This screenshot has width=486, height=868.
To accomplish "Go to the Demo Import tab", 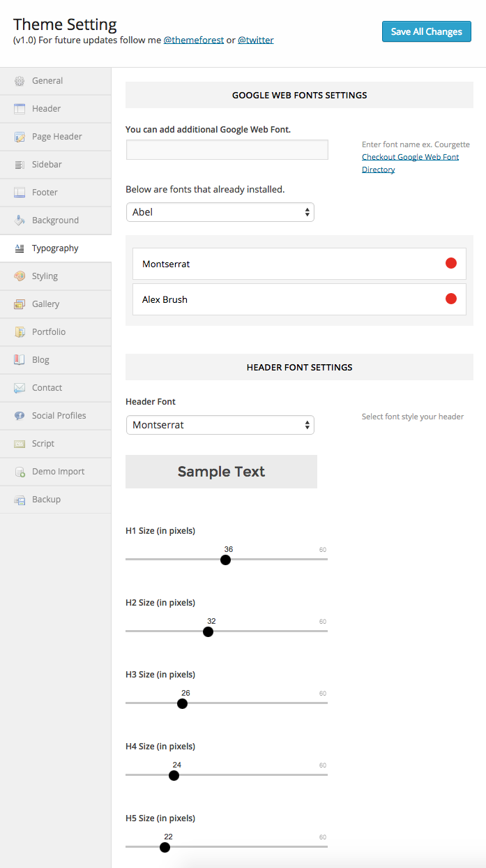I will pyautogui.click(x=58, y=472).
